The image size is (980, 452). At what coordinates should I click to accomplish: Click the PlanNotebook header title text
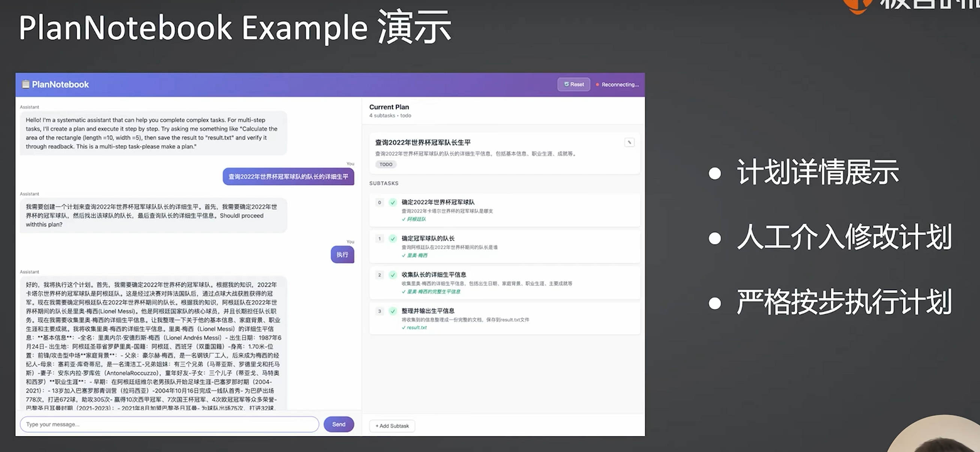click(60, 84)
